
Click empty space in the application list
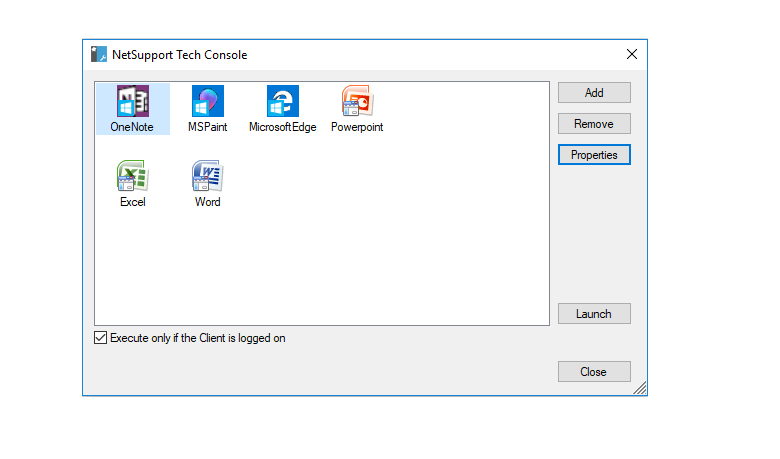click(400, 250)
